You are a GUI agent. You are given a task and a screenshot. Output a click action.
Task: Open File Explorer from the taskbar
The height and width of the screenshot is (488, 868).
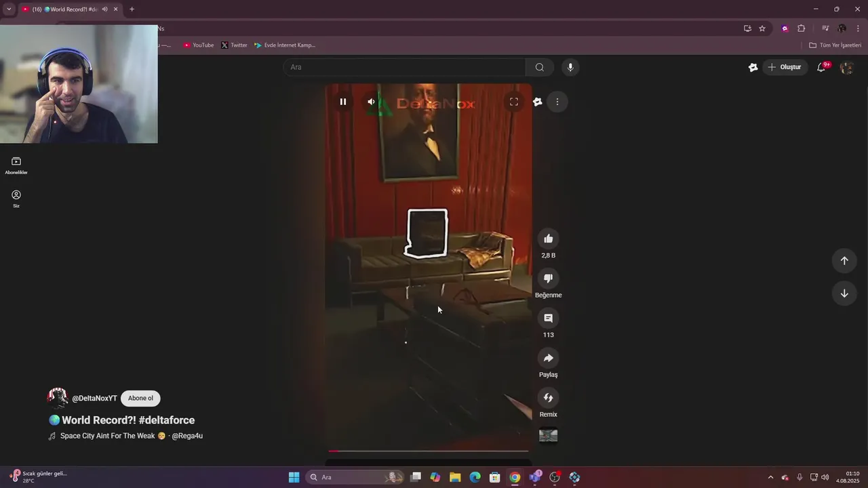point(455,477)
